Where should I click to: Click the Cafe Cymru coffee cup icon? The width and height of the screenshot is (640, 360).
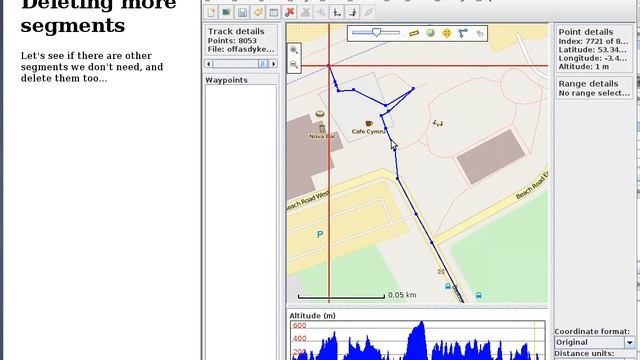click(369, 123)
